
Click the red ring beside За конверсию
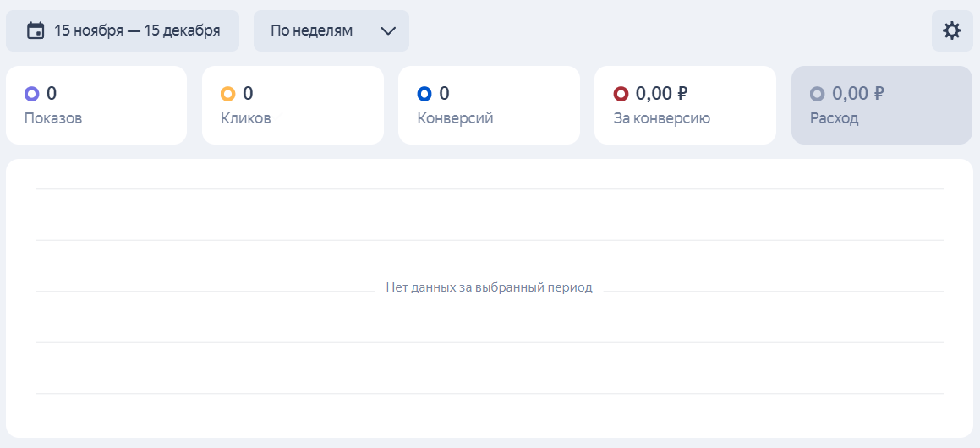tap(621, 94)
